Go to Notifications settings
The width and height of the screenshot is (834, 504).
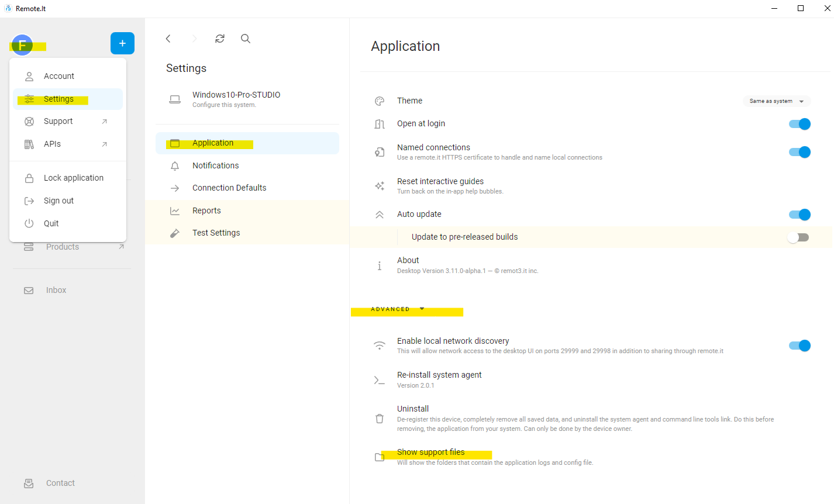pyautogui.click(x=247, y=166)
